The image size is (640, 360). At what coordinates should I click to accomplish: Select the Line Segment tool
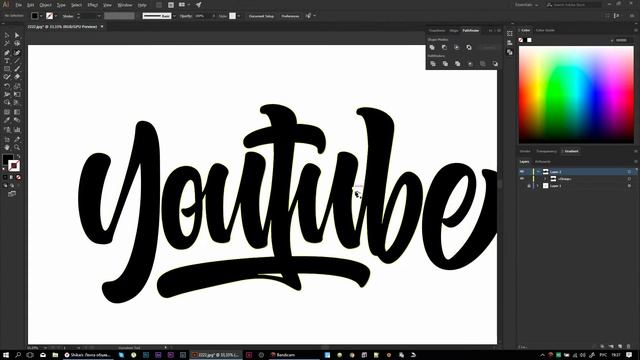pos(17,61)
